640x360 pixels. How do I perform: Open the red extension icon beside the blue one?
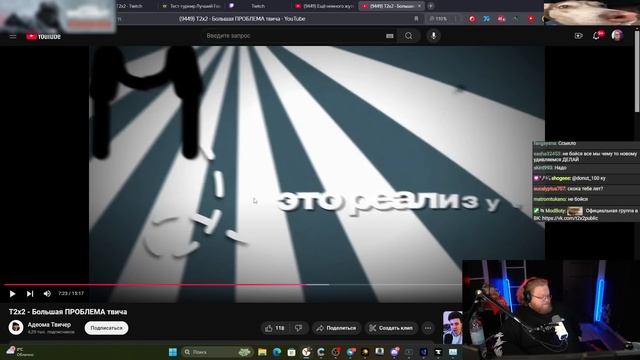coord(501,19)
